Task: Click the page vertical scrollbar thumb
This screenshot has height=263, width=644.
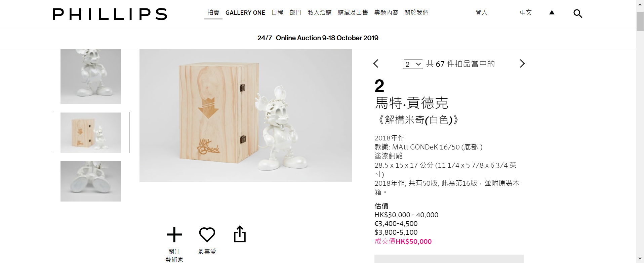Action: 640,21
